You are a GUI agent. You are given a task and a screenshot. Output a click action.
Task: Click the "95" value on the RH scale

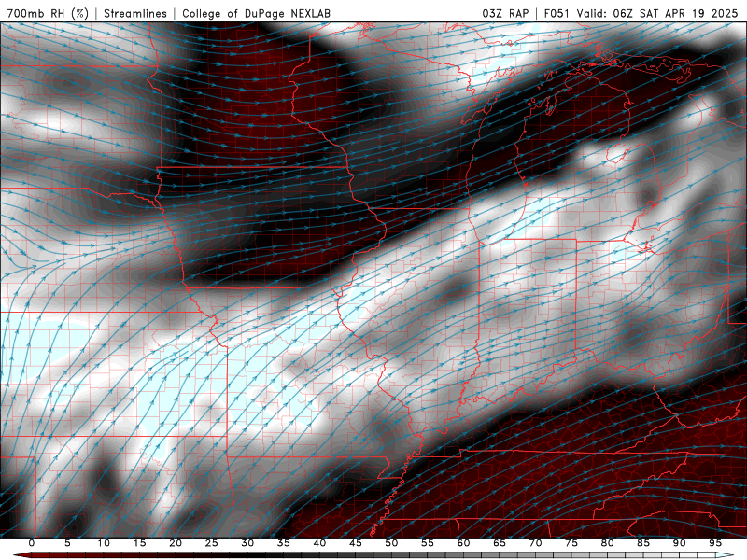[715, 543]
